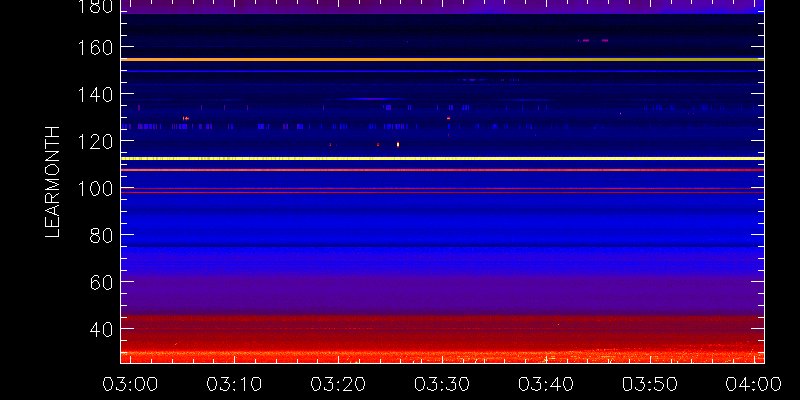800x400 pixels.
Task: Click the 160 frequency axis label
Action: coord(95,47)
